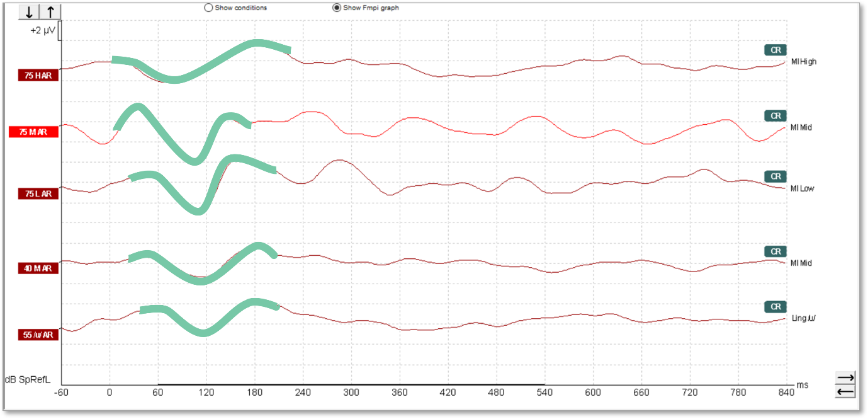Click the up arrow button at top left
868x419 pixels.
coord(50,12)
